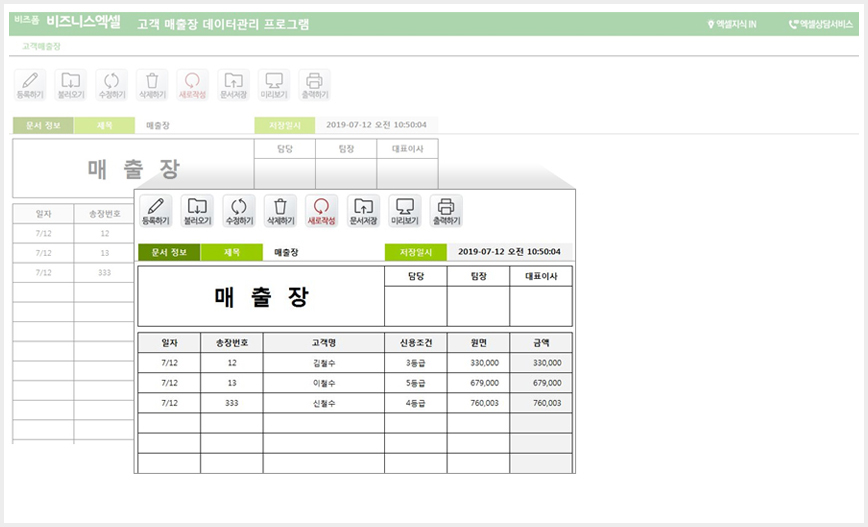Click 문서 정보 label in zoomed panel
This screenshot has width=868, height=527.
169,252
